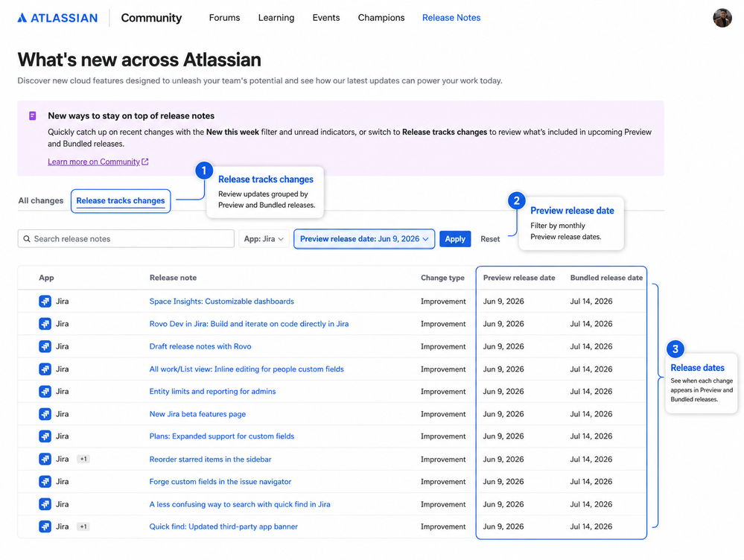
Task: Open Plans: Expanded support for custom fields
Action: (222, 436)
